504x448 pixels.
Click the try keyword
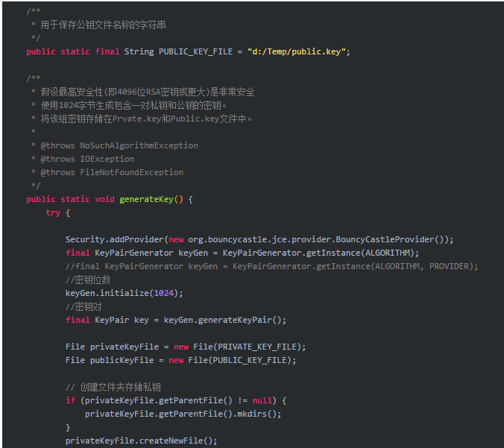53,212
